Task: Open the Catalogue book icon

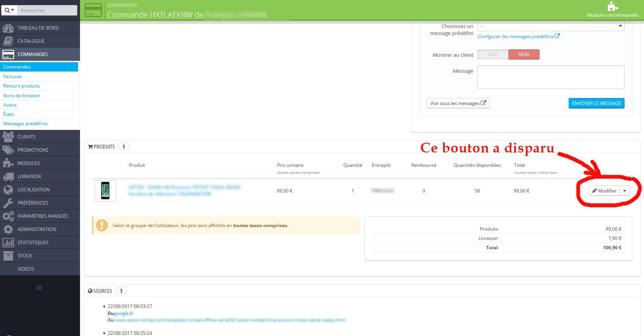Action: tap(8, 41)
